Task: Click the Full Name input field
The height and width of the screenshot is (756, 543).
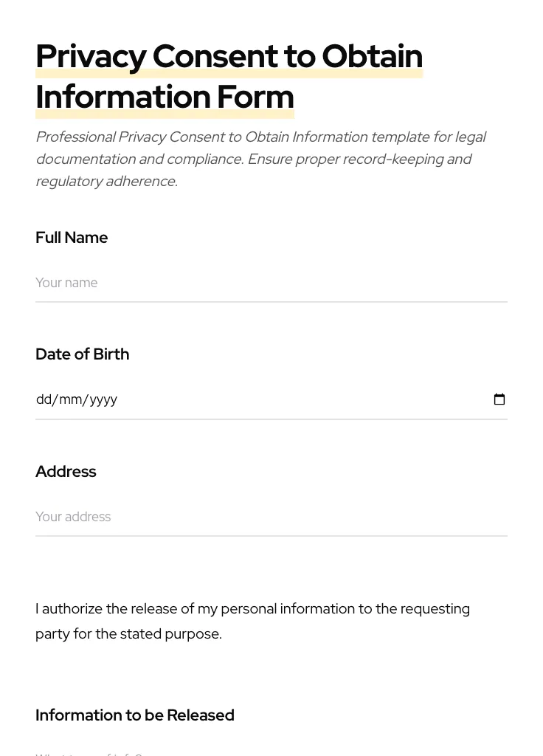Action: pyautogui.click(x=221, y=283)
